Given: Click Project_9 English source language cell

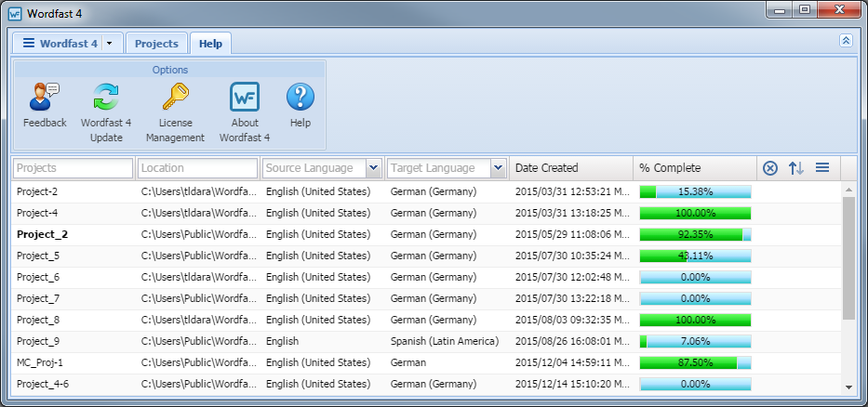Looking at the screenshot, I should click(x=282, y=341).
